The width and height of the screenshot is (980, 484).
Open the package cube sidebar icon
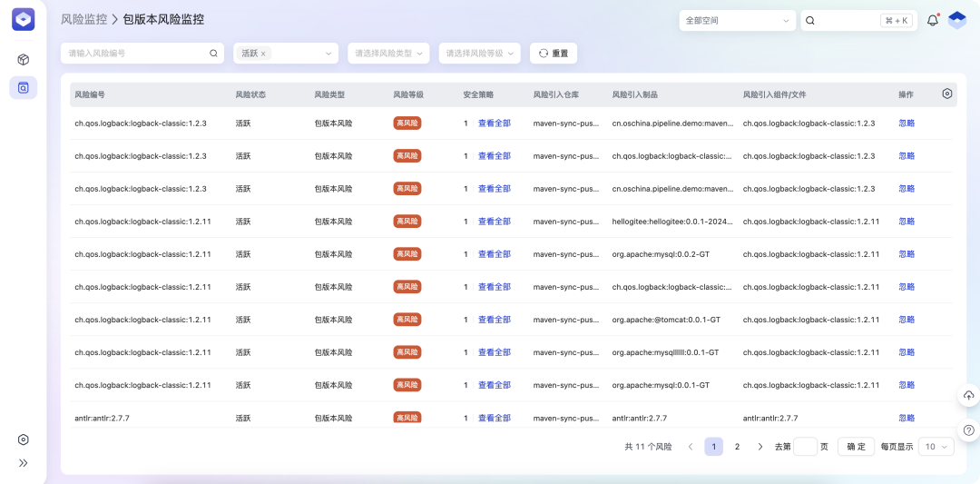click(24, 60)
